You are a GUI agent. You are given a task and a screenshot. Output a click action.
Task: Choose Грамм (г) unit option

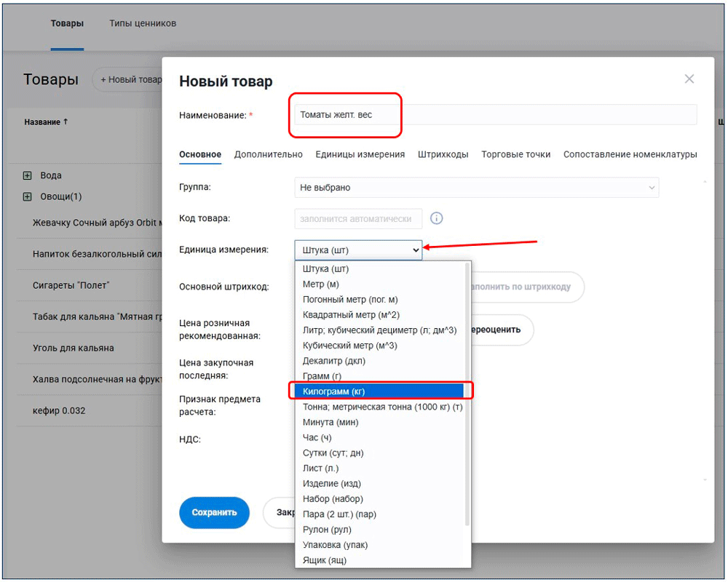(x=322, y=376)
